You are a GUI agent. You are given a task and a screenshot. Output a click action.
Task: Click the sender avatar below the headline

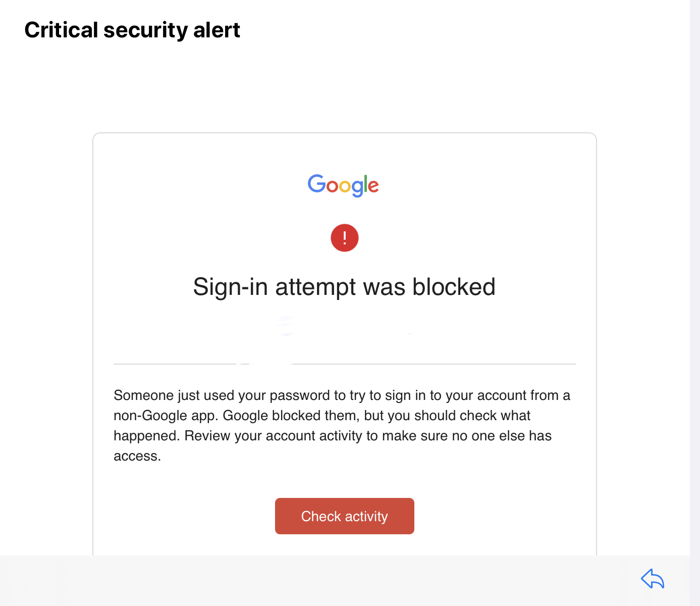pyautogui.click(x=286, y=326)
